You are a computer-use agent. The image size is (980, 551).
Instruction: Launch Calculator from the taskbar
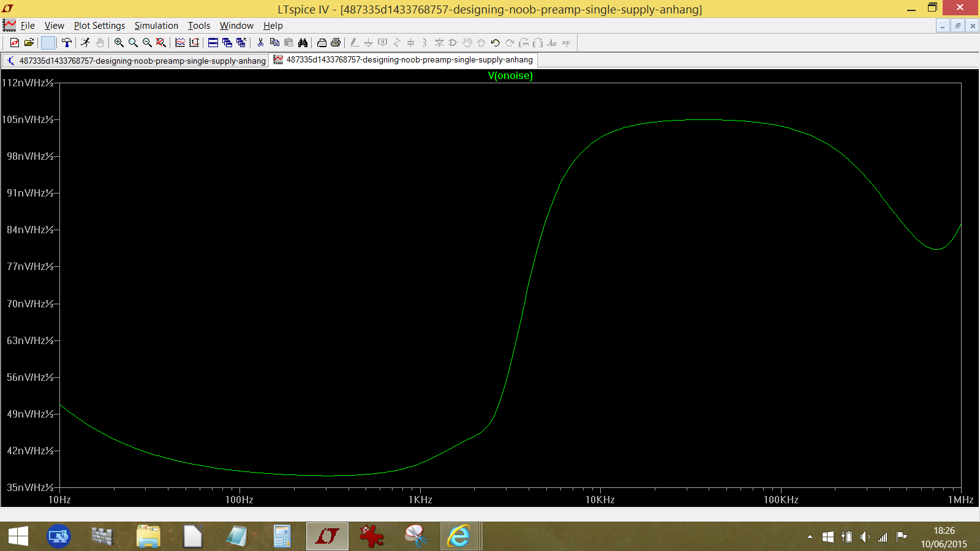(282, 536)
